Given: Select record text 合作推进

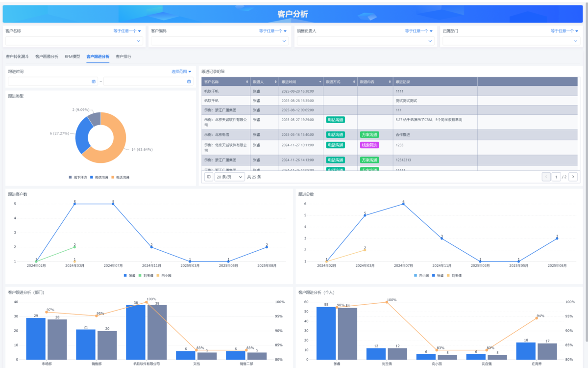Looking at the screenshot, I should (402, 134).
